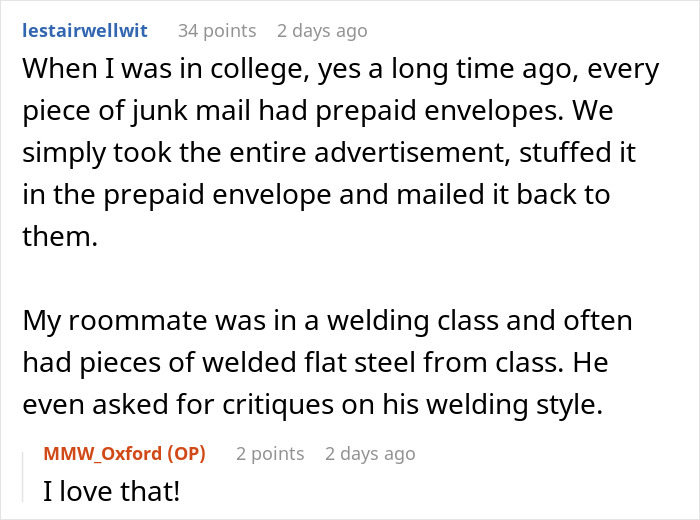Click the line starting "When I was in college"

[341, 70]
